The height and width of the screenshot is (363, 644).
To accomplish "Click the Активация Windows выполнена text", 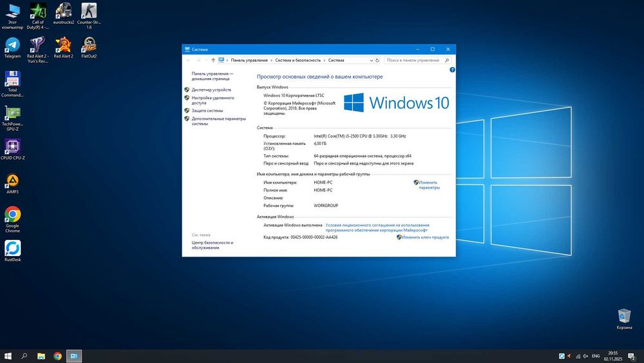I will point(293,225).
